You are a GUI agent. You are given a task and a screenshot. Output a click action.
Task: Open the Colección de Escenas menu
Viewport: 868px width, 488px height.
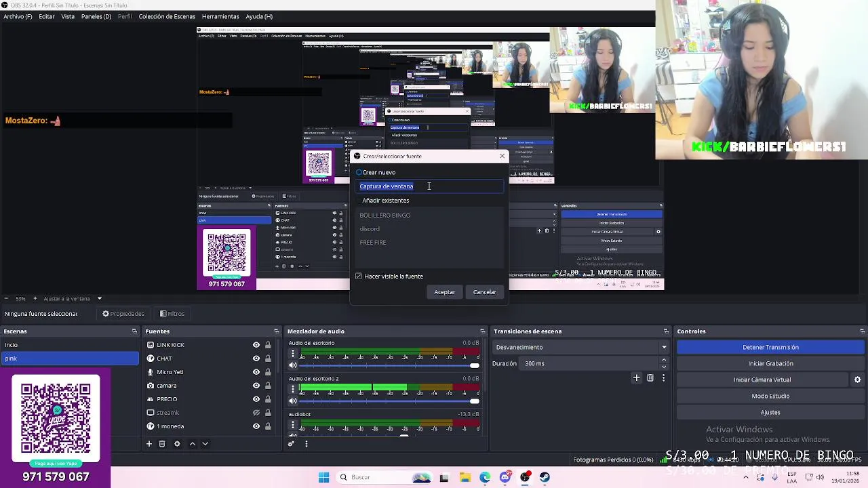(x=167, y=16)
